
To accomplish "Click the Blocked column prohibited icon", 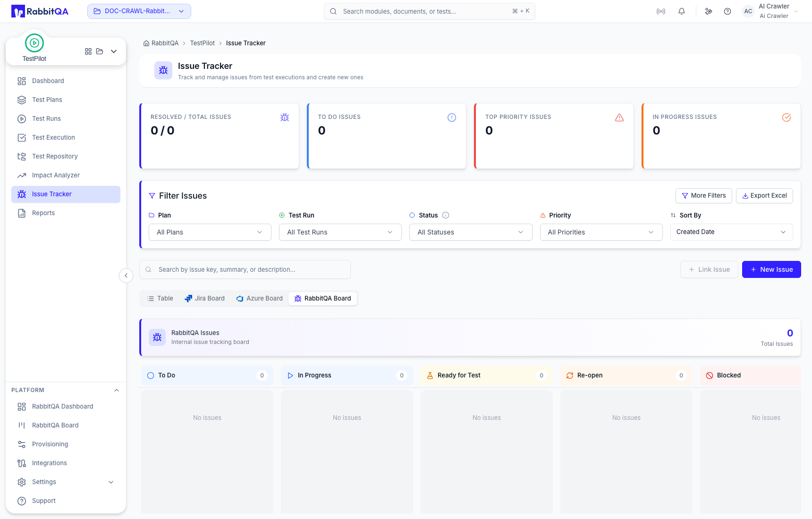I will 710,376.
